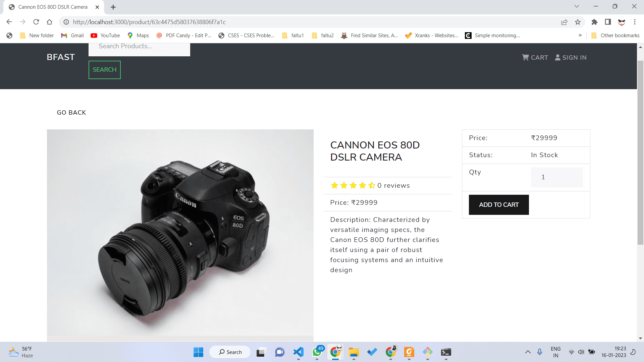
Task: Expand the system tray hidden icons
Action: (x=528, y=352)
